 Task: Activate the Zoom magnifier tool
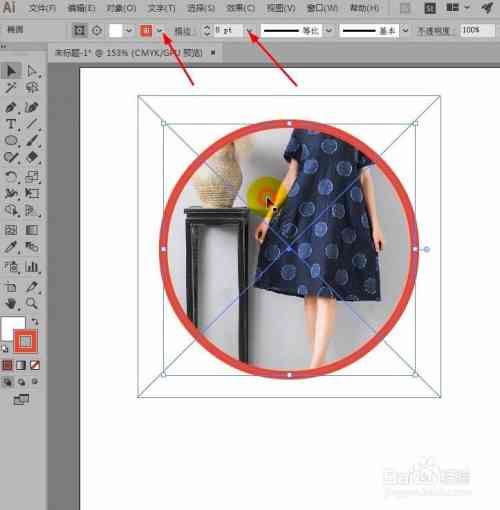point(32,303)
